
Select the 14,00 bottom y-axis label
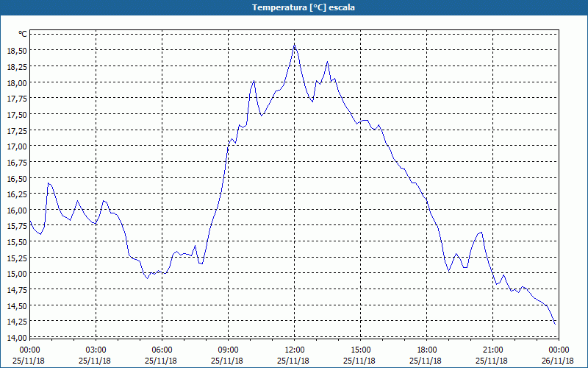pos(17,337)
